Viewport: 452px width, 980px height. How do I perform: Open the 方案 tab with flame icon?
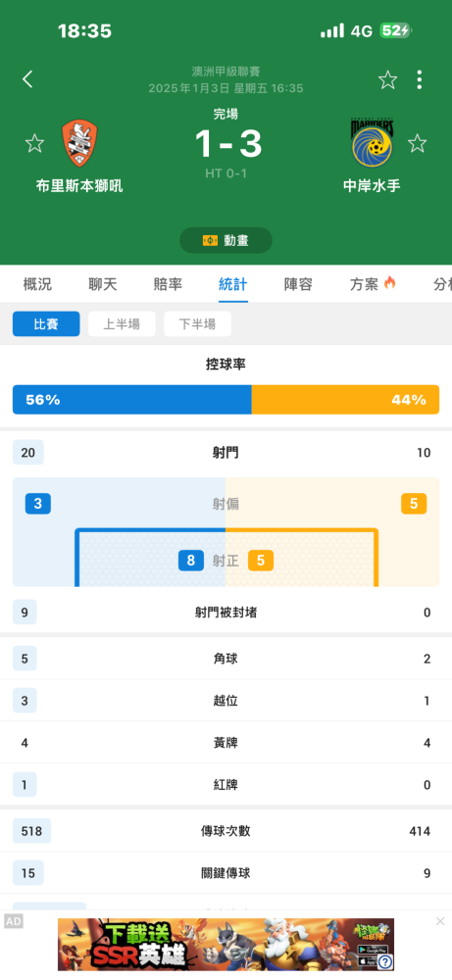[x=373, y=284]
